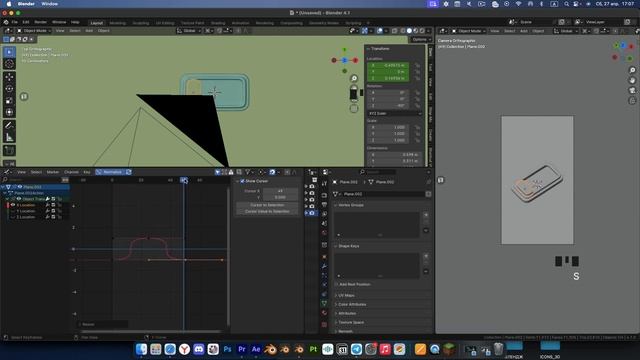Enable rendered shading mode in left viewport
640x360 pixels.
point(422,31)
